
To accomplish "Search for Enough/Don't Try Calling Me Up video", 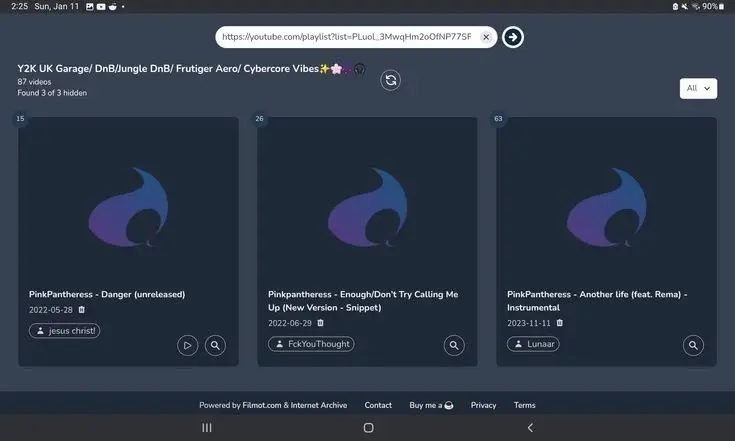I will click(x=454, y=345).
